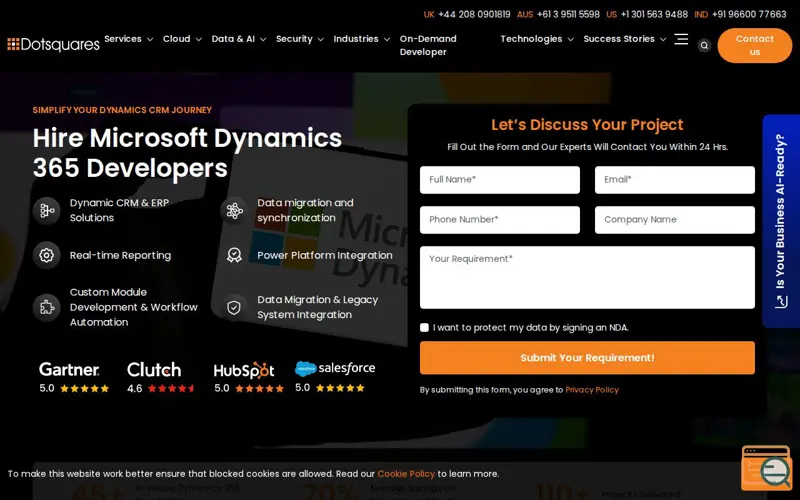This screenshot has width=800, height=500.
Task: Call the IND phone number
Action: click(x=749, y=14)
